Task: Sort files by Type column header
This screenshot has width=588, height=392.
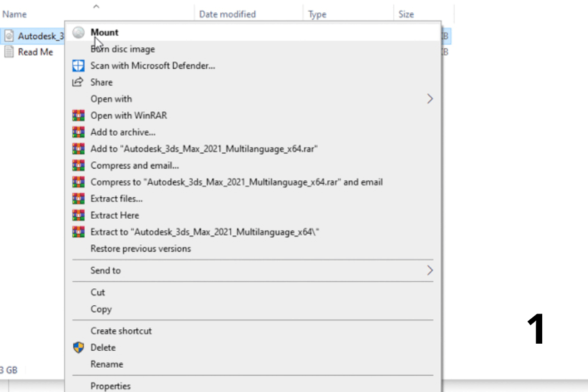Action: (x=318, y=14)
